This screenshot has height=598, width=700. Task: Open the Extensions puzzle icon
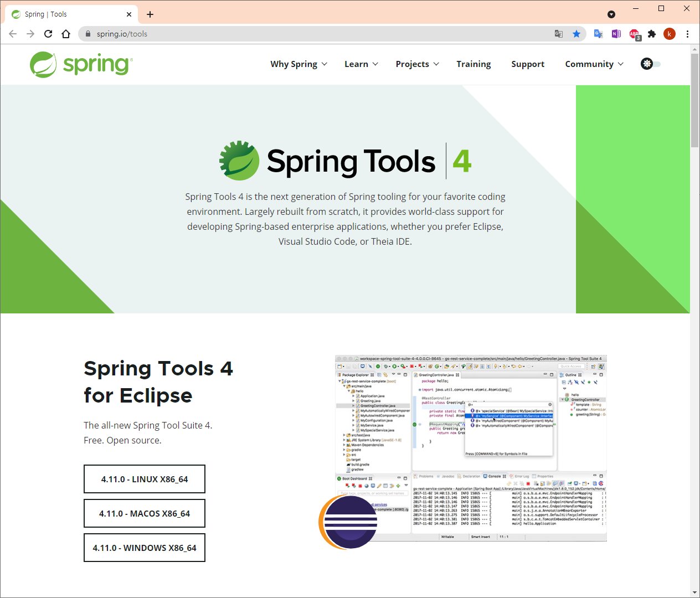(652, 34)
